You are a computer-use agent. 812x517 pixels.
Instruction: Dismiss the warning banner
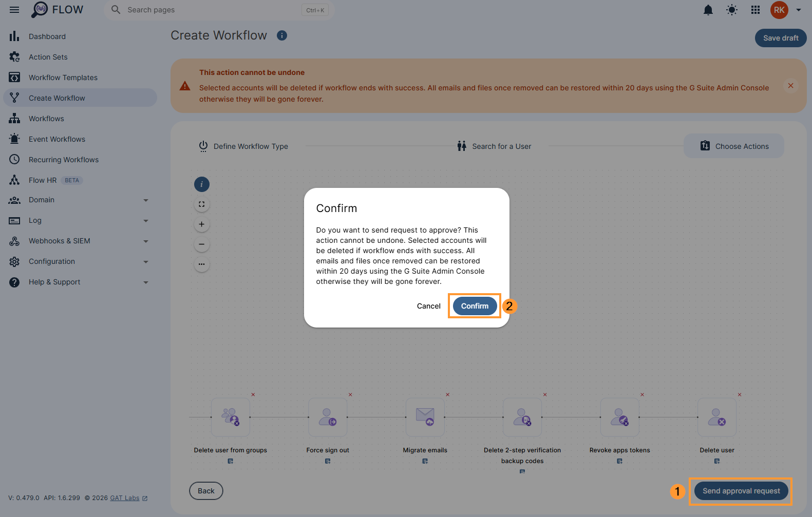(791, 86)
